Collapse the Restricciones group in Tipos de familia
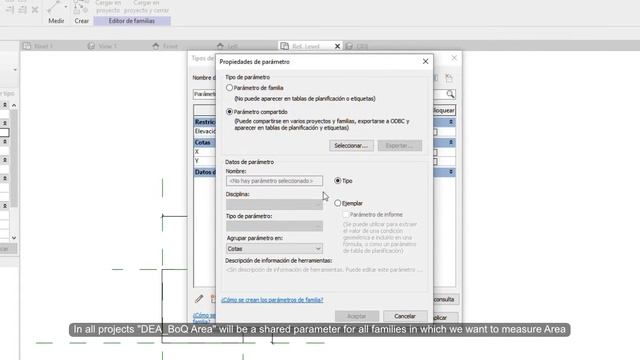 click(x=451, y=122)
